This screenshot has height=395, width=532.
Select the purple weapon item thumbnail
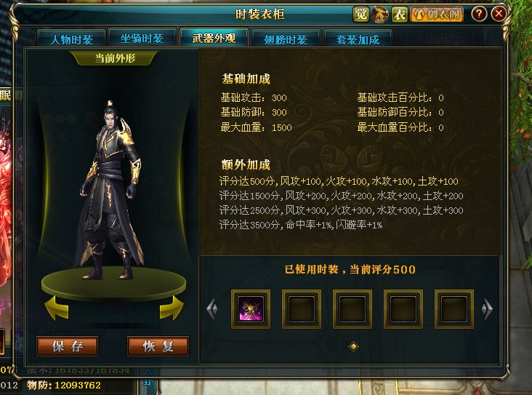[251, 308]
